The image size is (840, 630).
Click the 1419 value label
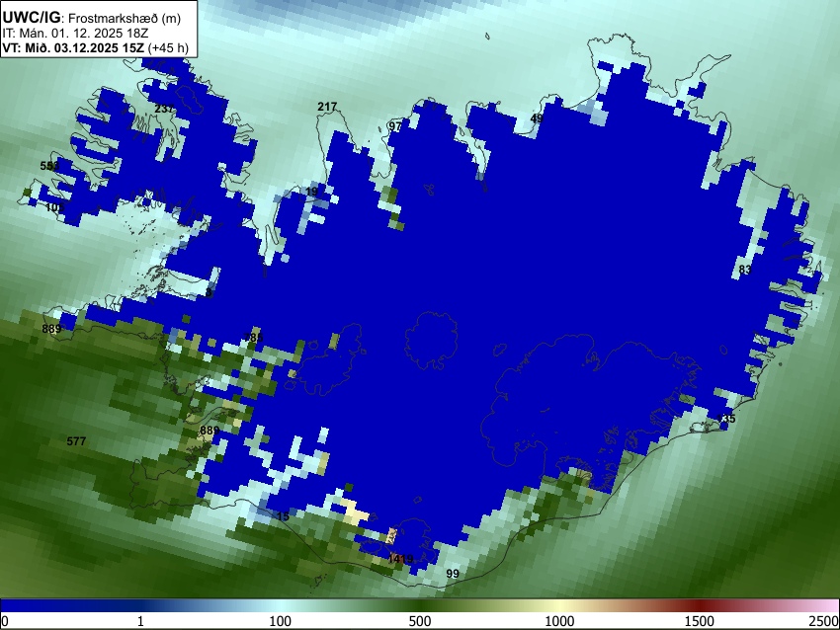coord(400,559)
